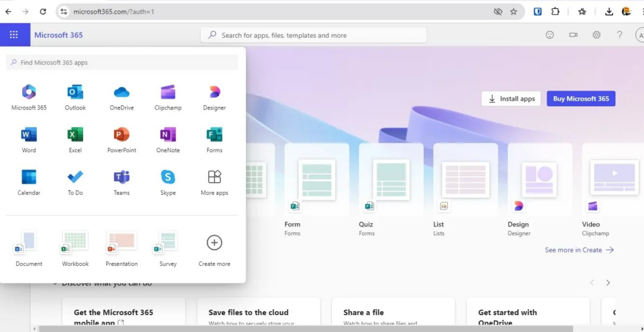
Task: Focus the Find Microsoft 365 apps field
Action: click(122, 62)
